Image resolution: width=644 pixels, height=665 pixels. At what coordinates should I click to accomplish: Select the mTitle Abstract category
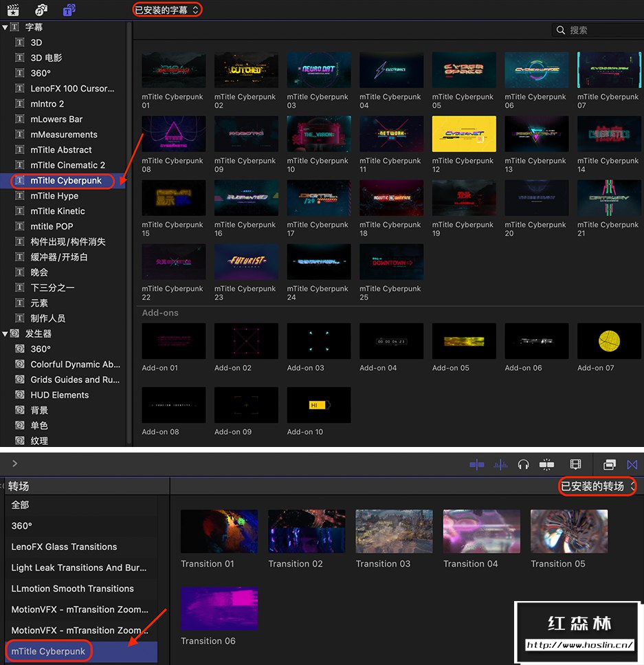pos(61,150)
